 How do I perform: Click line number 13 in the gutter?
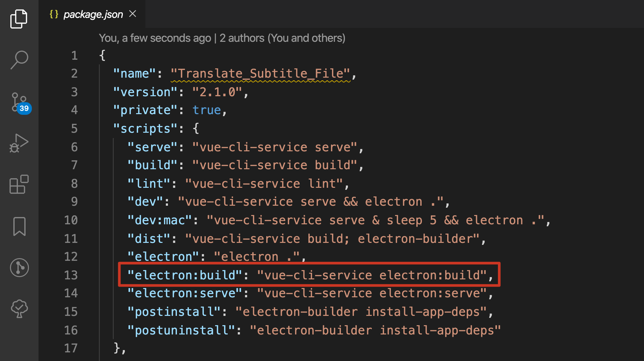click(x=71, y=275)
